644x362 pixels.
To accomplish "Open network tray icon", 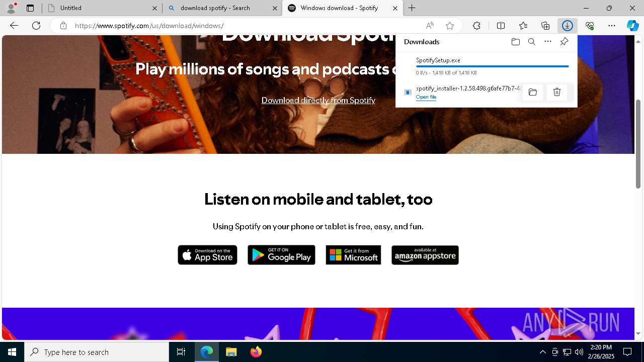I will tap(567, 352).
